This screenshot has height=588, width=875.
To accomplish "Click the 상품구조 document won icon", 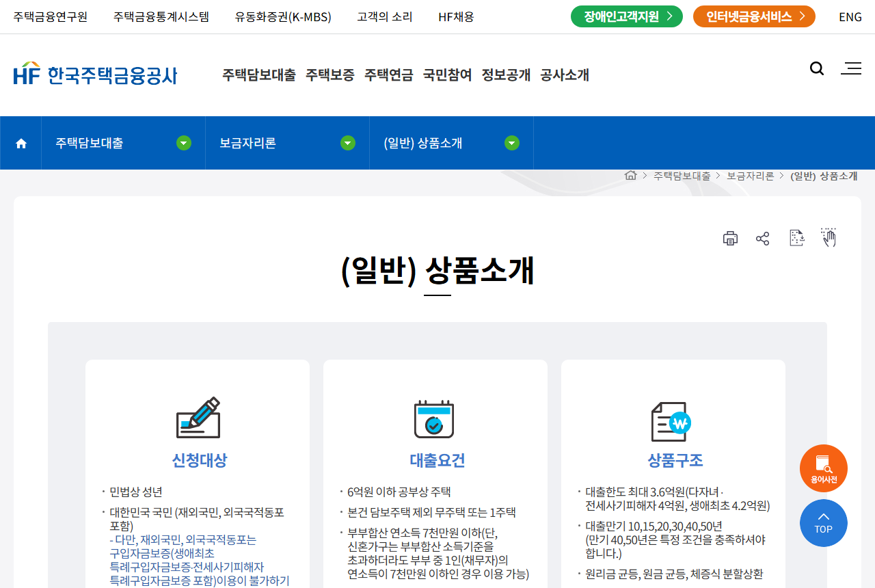I will click(x=671, y=421).
